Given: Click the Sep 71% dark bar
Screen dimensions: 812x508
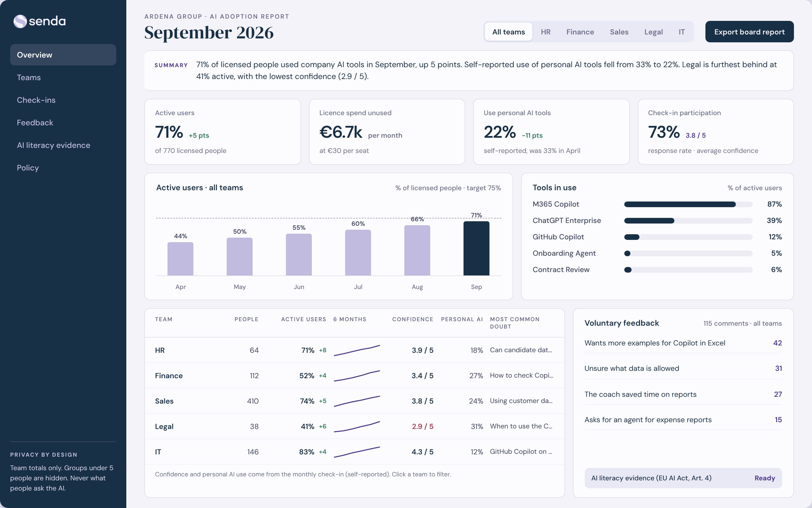Looking at the screenshot, I should (476, 248).
